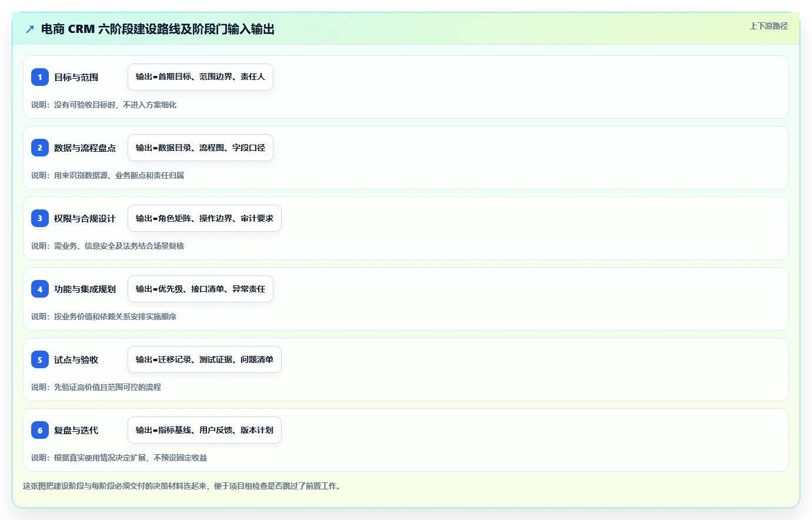This screenshot has width=812, height=520.
Task: Click the 试点与验收 stage title
Action: click(x=76, y=359)
